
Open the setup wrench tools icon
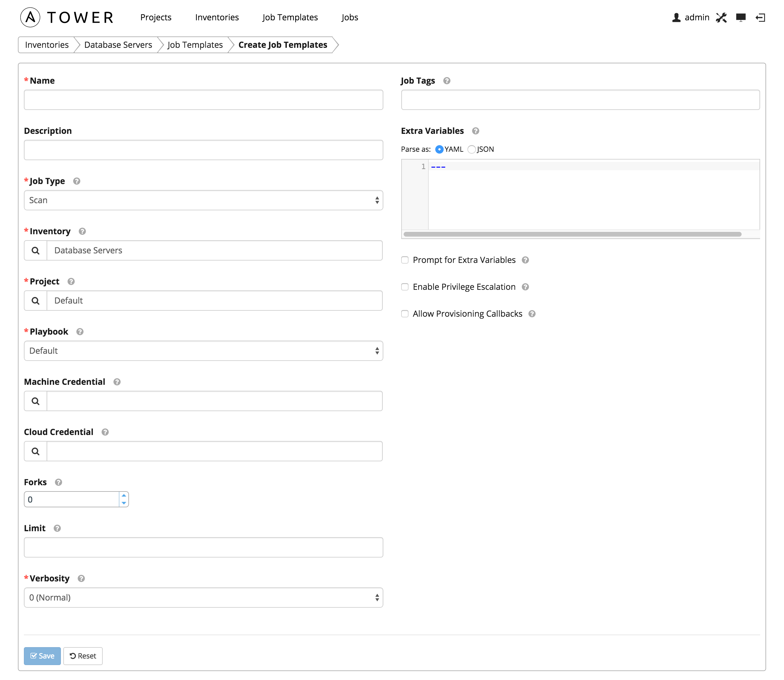[721, 17]
